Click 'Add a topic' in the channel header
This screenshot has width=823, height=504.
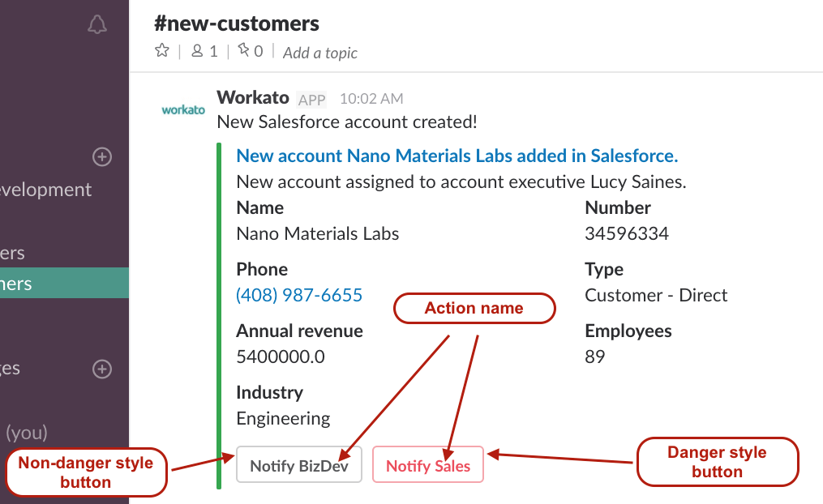coord(320,53)
